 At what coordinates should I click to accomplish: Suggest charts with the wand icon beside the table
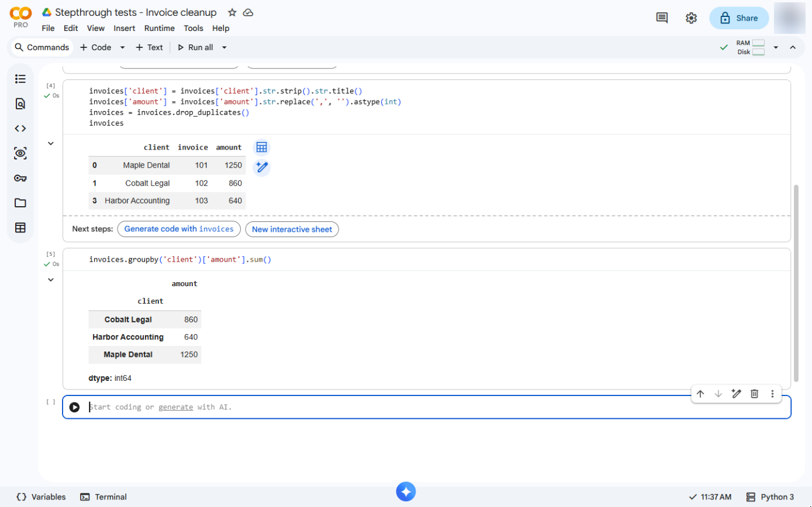point(261,168)
